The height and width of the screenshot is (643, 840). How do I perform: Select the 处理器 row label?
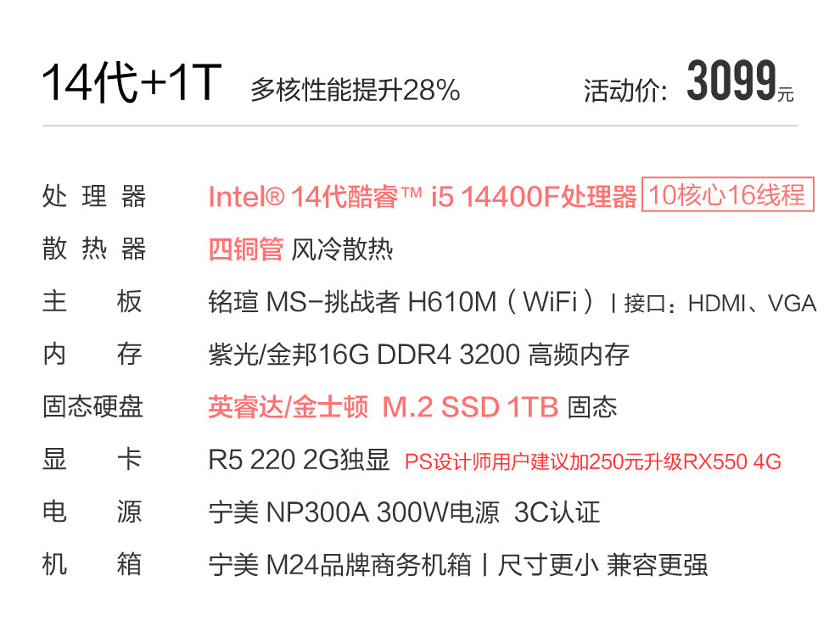click(x=94, y=197)
